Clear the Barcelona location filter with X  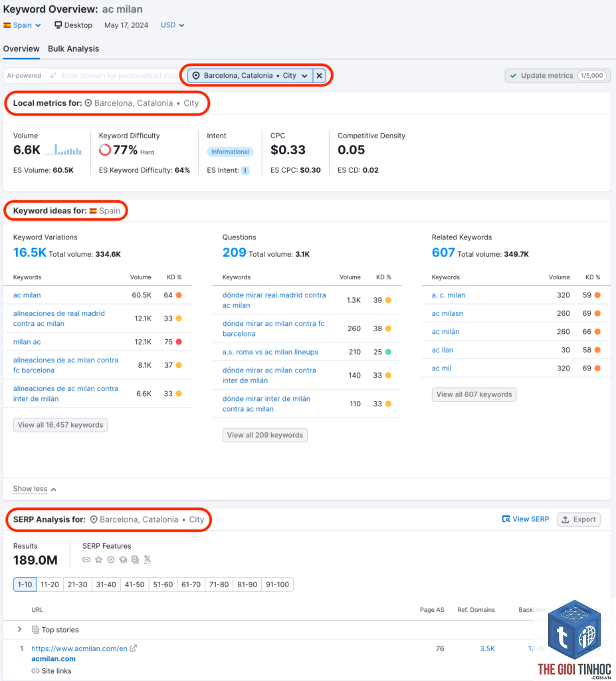pos(319,76)
